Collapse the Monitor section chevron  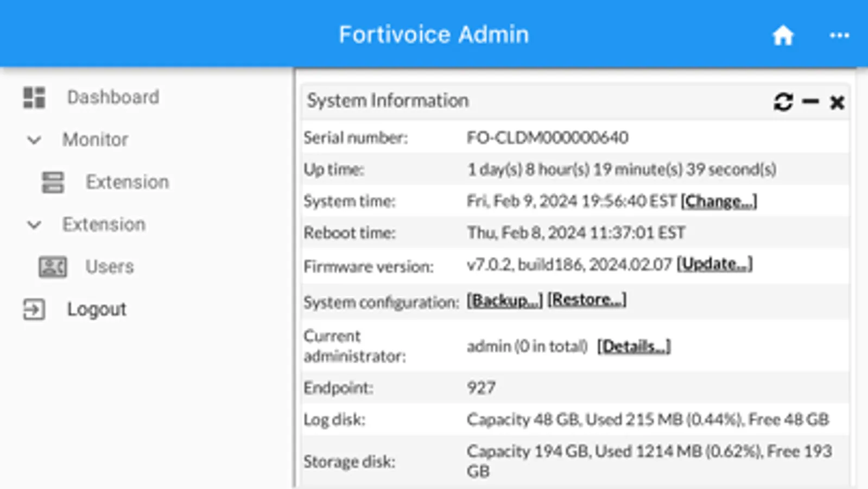tap(34, 140)
